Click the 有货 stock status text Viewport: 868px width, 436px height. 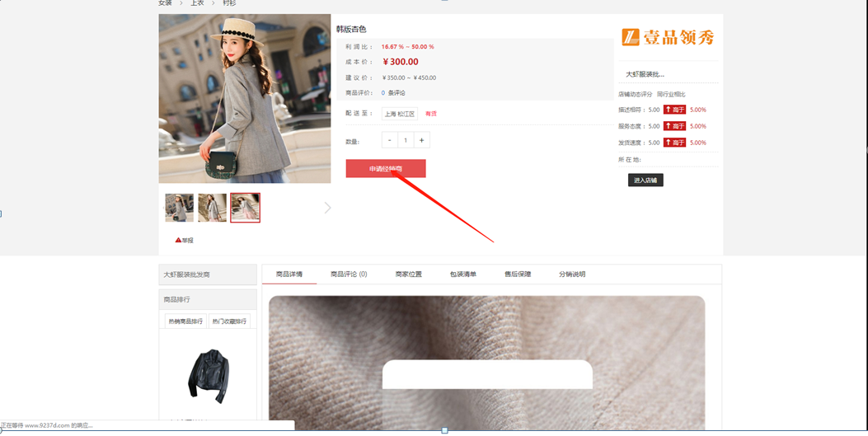click(430, 114)
